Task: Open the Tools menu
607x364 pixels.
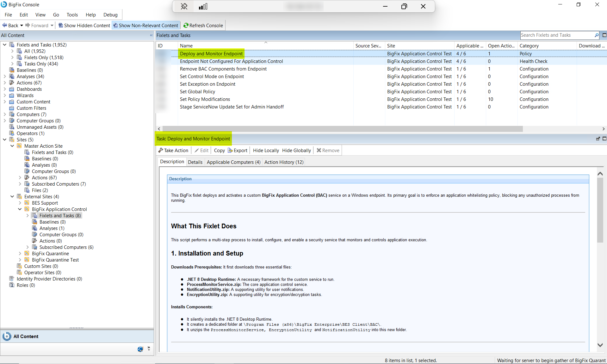Action: click(72, 15)
